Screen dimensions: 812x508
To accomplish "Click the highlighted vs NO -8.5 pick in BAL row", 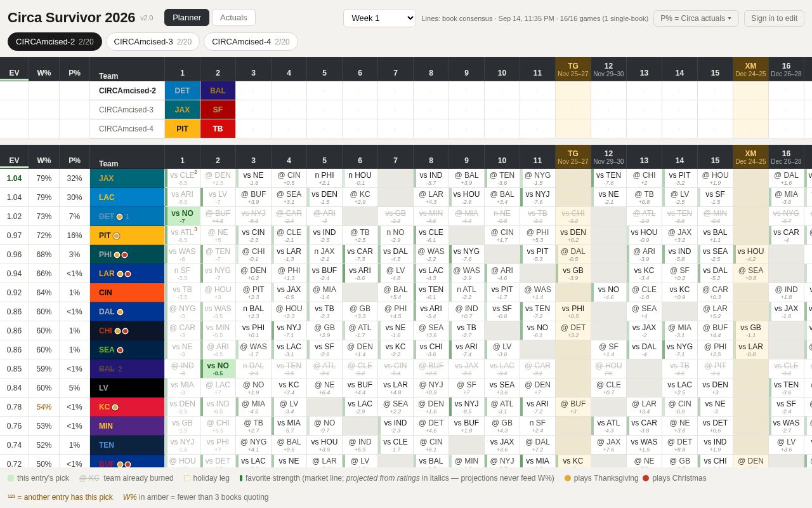I will pyautogui.click(x=218, y=369).
